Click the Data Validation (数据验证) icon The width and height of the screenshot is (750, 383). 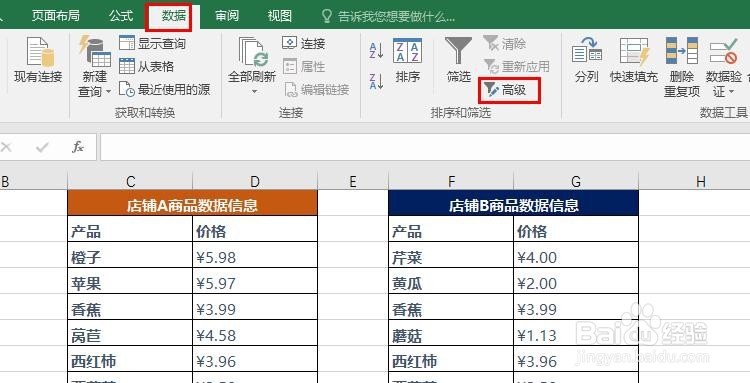724,52
